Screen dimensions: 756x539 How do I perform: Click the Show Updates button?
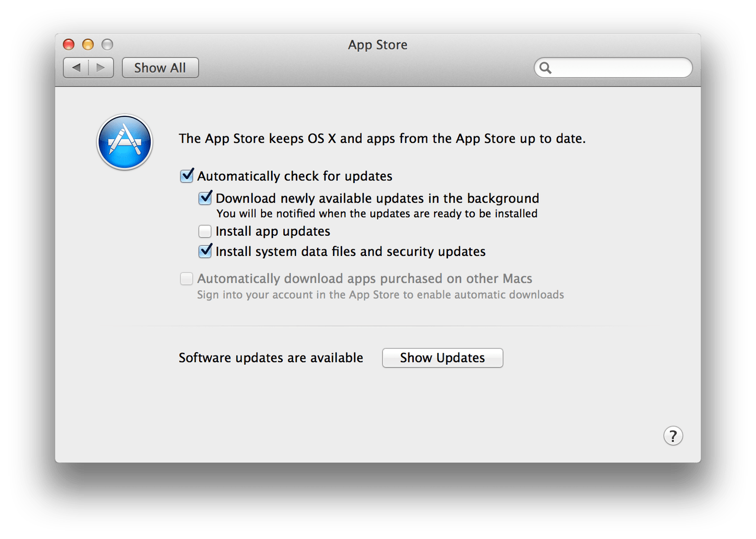pyautogui.click(x=443, y=358)
